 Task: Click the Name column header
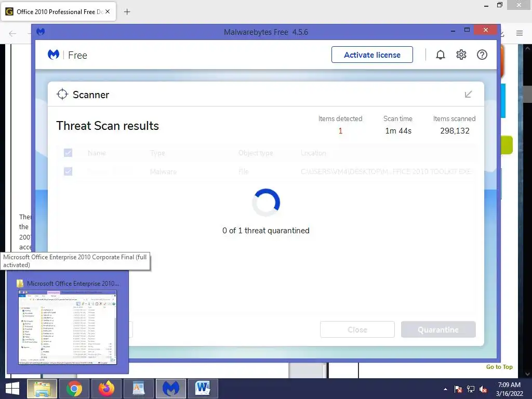pyautogui.click(x=97, y=153)
